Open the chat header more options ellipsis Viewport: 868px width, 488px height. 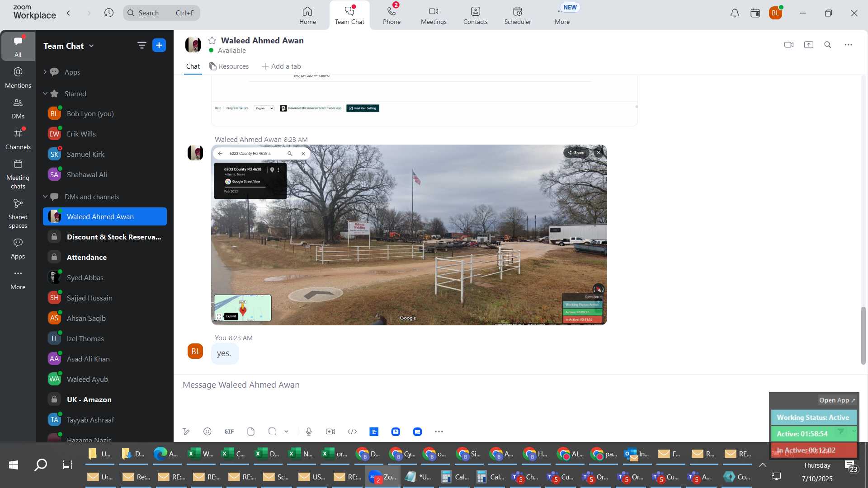tap(849, 45)
